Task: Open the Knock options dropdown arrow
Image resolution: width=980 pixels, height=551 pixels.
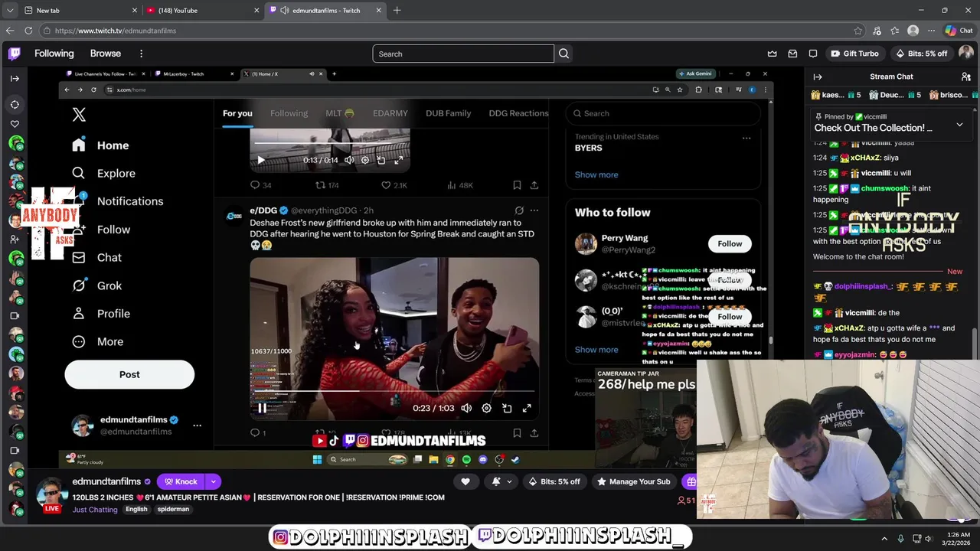Action: point(213,481)
